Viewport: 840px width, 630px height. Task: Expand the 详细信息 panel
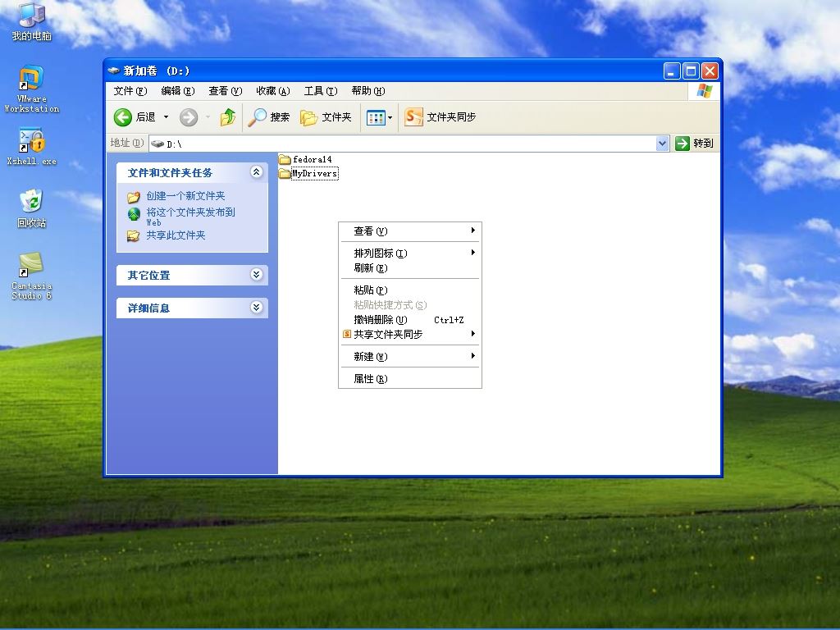click(x=257, y=308)
